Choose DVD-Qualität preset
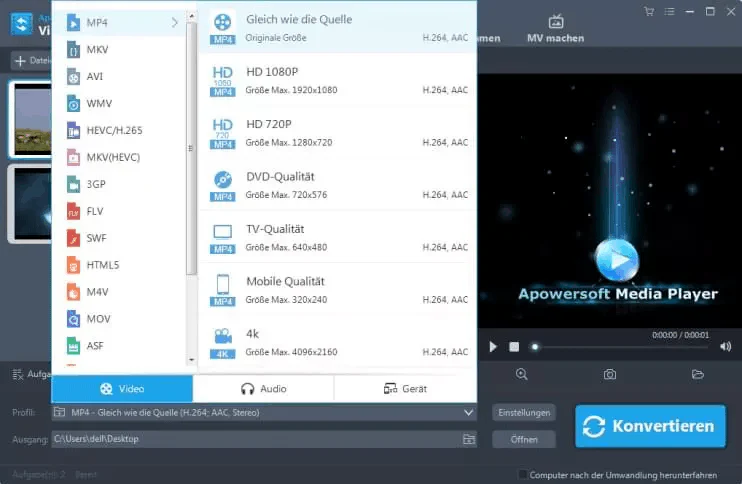The image size is (742, 484). (x=337, y=185)
